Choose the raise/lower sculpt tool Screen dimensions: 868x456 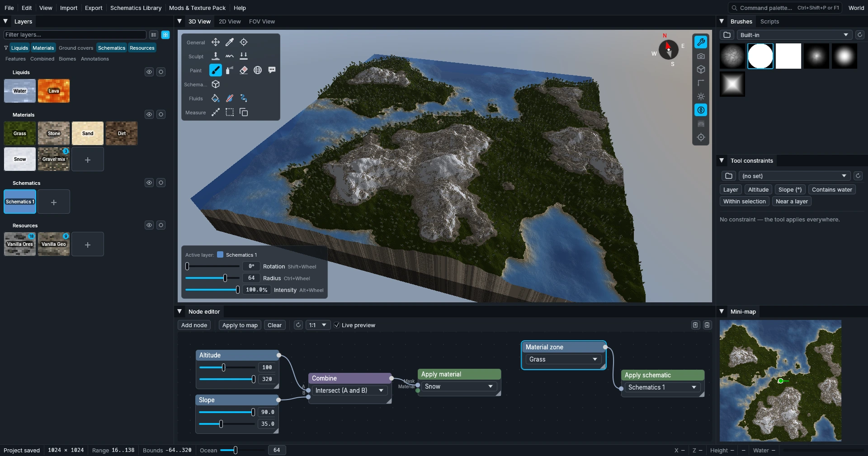click(216, 56)
